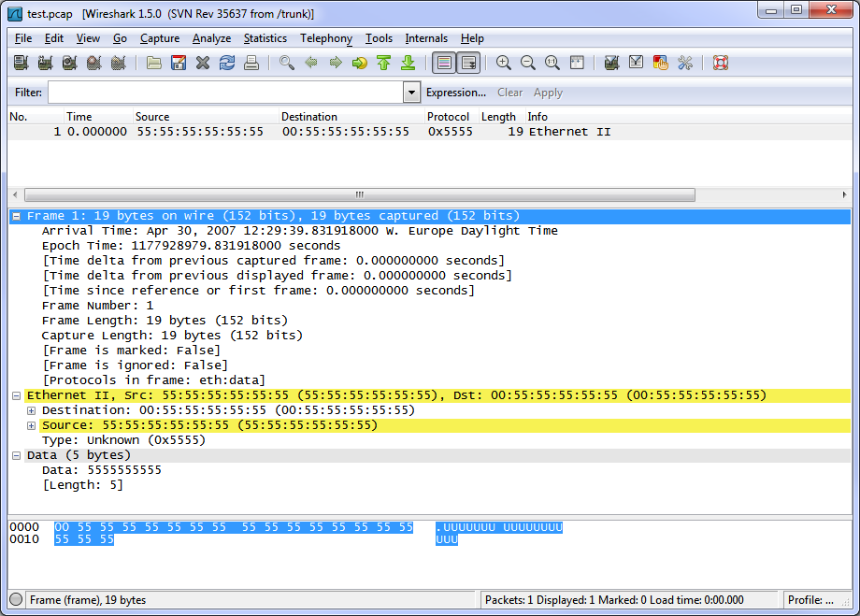Toggle auto scroll in live capture
The width and height of the screenshot is (860, 616).
[469, 63]
